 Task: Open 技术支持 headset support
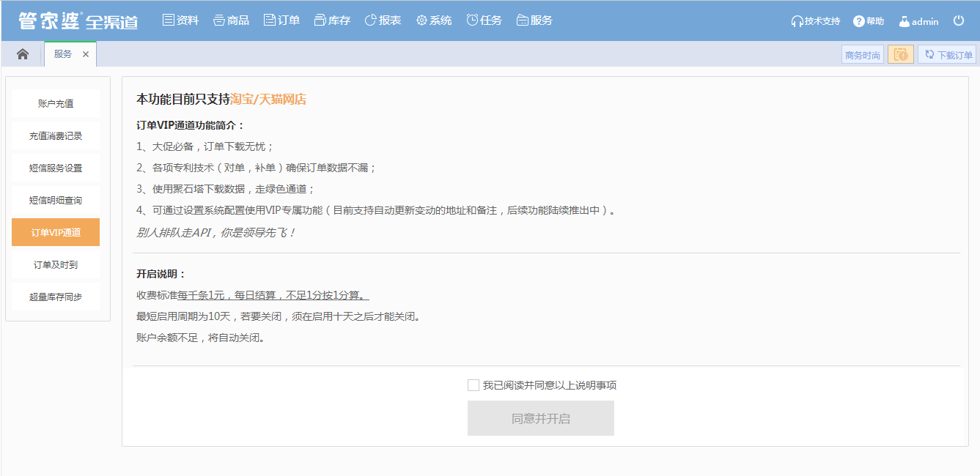point(815,21)
